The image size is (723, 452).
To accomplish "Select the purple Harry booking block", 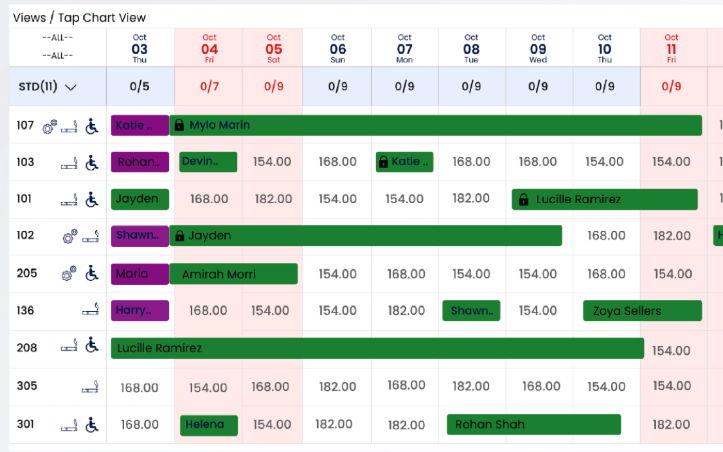I will pos(140,310).
